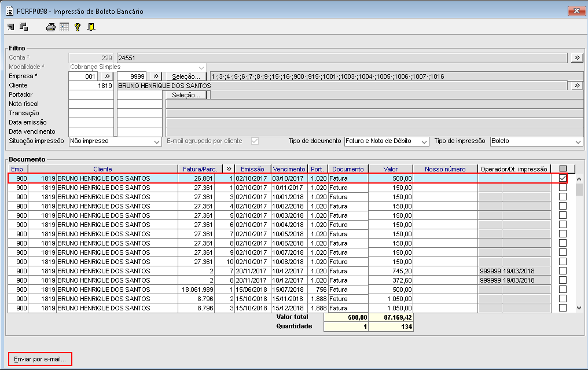The height and width of the screenshot is (370, 588).
Task: Check the row with vencimento 10/11/2017
Action: click(563, 188)
